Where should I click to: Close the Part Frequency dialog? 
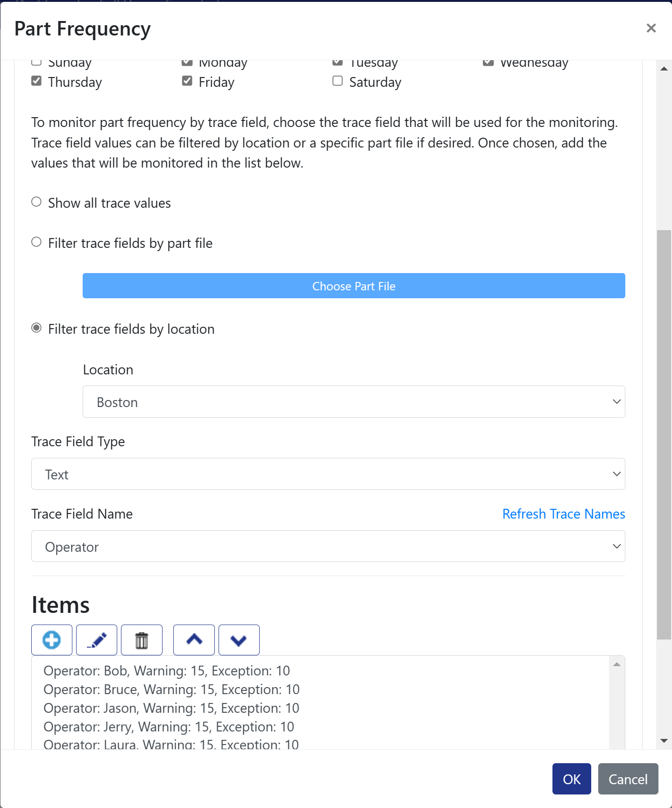pyautogui.click(x=651, y=28)
